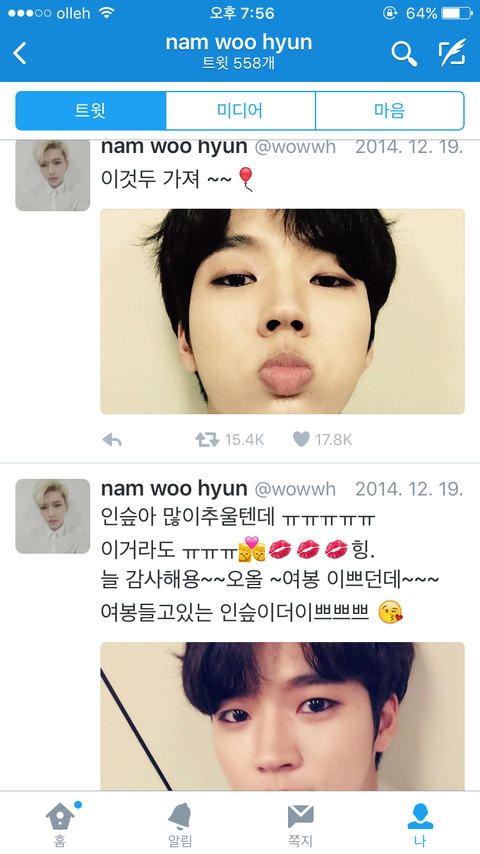This screenshot has height=854, width=480.
Task: Open nam woo hyun name on second tweet
Action: [x=174, y=489]
